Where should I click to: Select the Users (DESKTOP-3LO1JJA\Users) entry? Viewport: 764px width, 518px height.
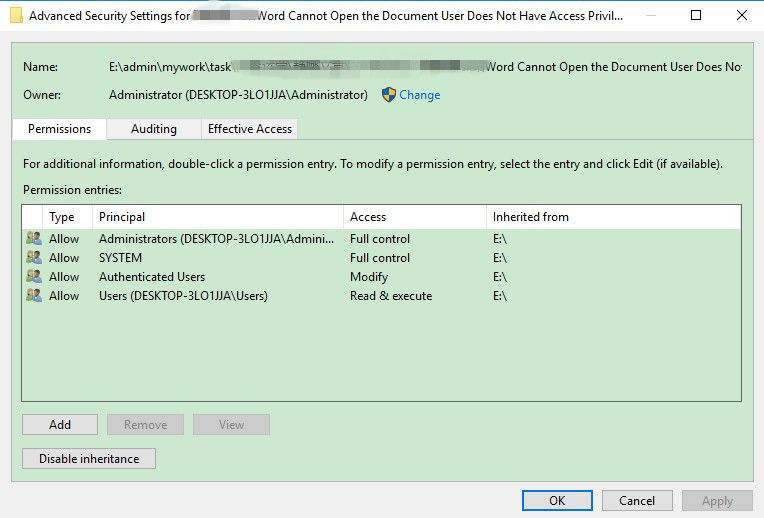(381, 296)
